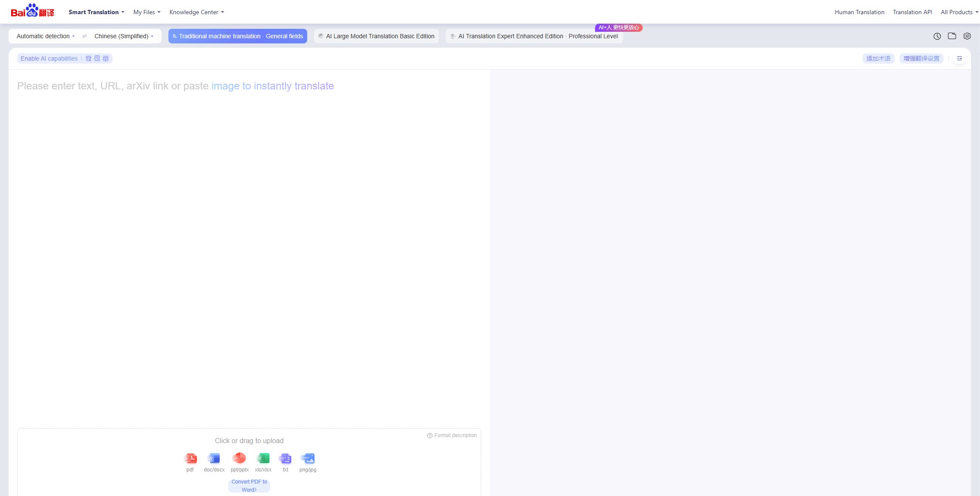Screen dimensions: 980x496
Task: Click Convert PDF to Word link
Action: tap(249, 486)
